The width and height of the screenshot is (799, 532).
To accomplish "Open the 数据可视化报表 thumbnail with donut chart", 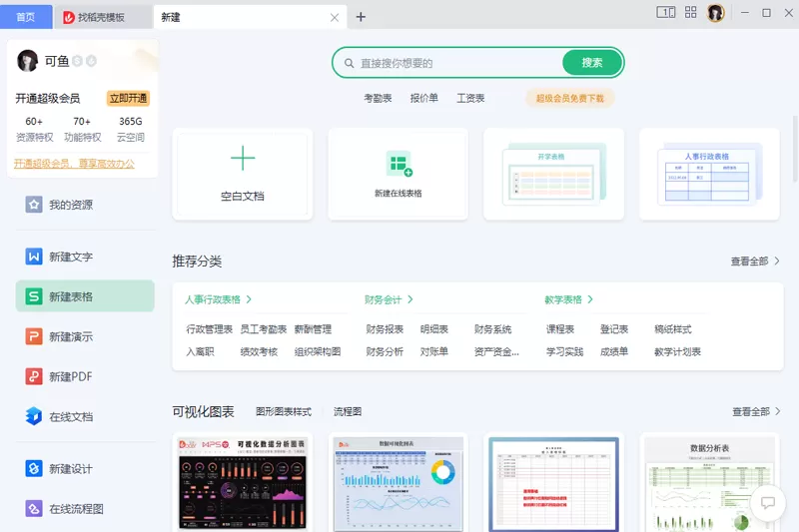I will (399, 483).
